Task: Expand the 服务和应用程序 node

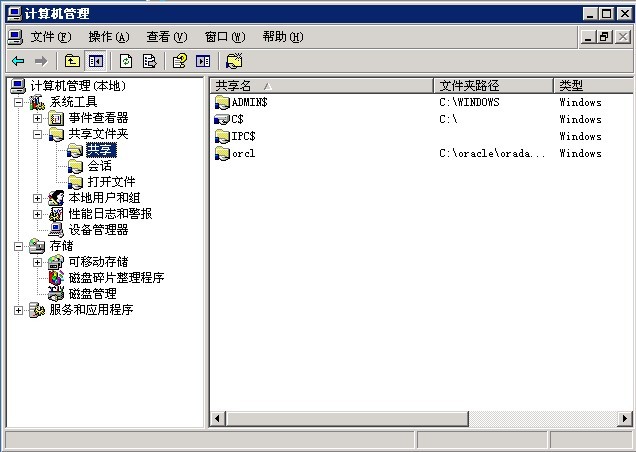Action: click(18, 310)
